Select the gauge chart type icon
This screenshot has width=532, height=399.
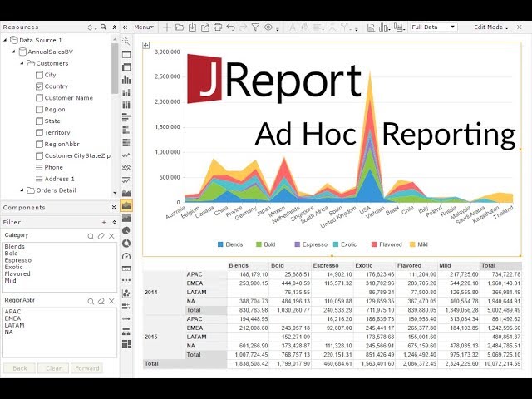[x=126, y=256]
